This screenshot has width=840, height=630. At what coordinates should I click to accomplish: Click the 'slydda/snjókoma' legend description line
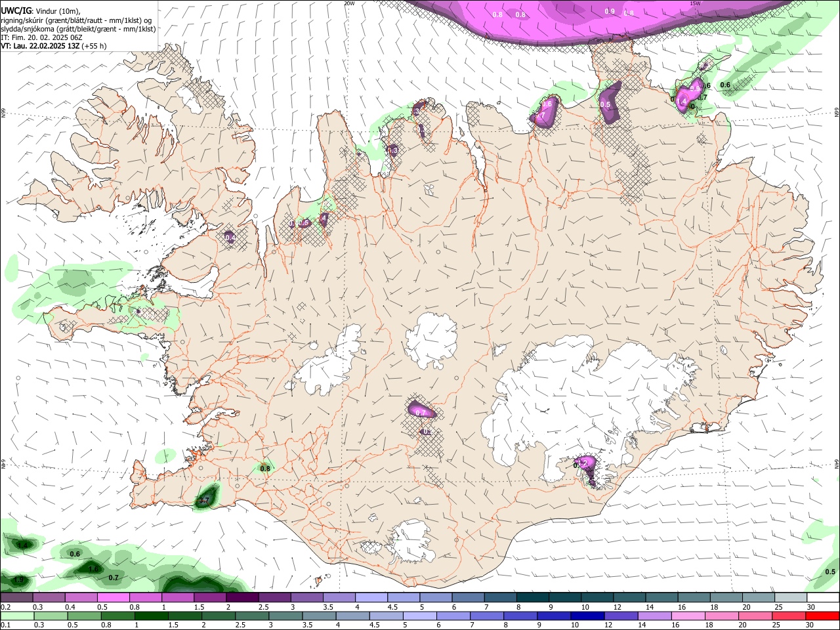point(78,29)
